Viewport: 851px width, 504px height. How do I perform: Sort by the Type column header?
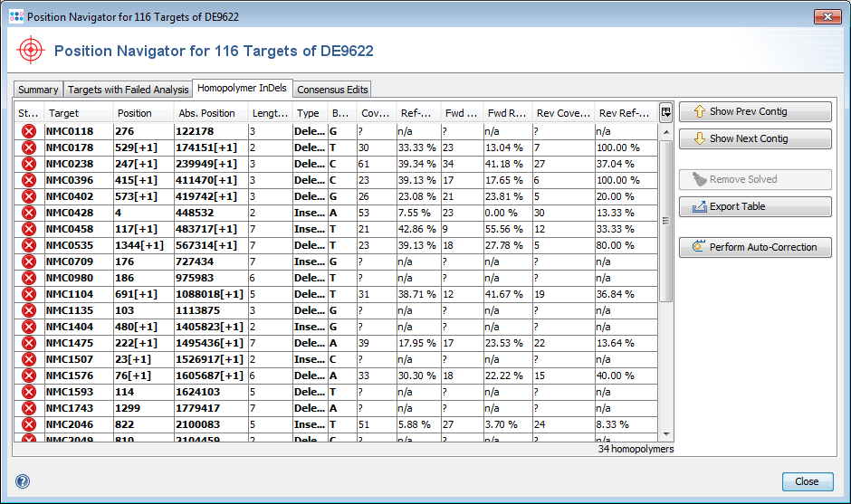coord(309,114)
